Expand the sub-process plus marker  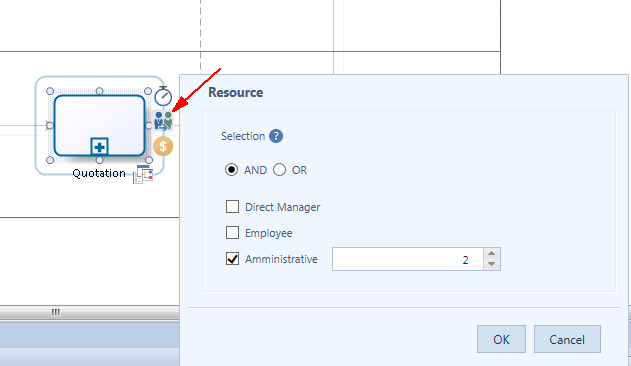99,147
